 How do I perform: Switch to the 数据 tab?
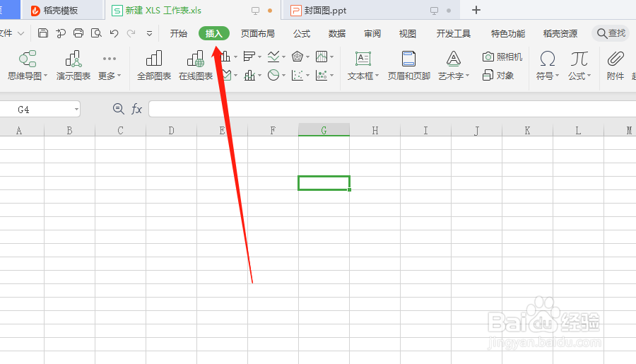tap(337, 33)
